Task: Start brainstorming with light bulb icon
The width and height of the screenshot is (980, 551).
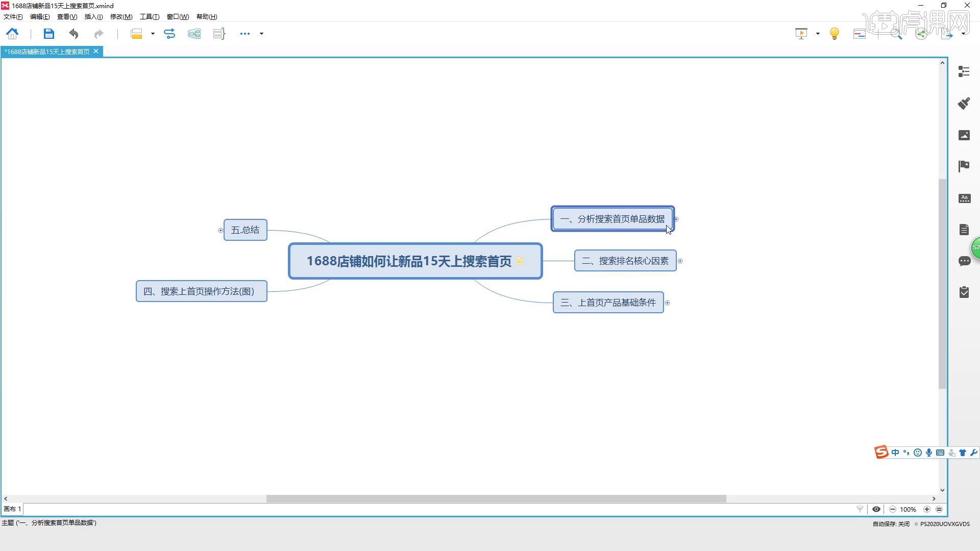Action: click(835, 34)
